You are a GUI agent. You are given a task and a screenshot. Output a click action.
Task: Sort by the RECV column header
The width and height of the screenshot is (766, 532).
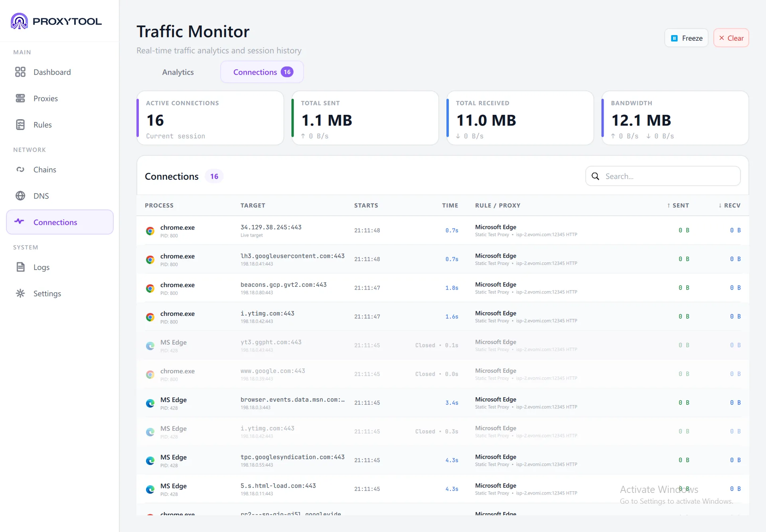(x=729, y=205)
